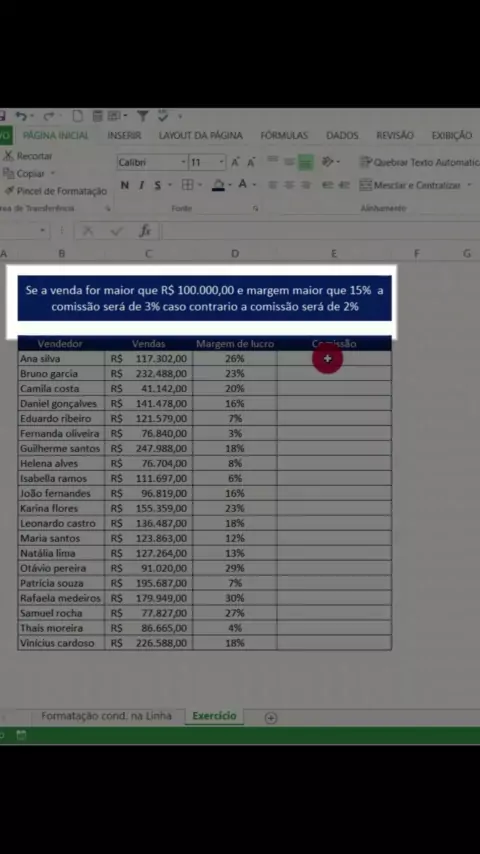The height and width of the screenshot is (854, 480).
Task: Toggle italic formatting I
Action: point(141,185)
